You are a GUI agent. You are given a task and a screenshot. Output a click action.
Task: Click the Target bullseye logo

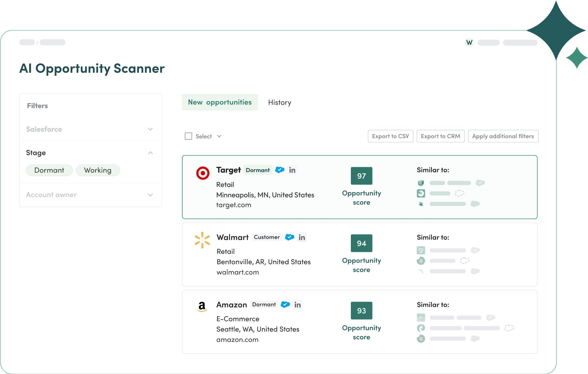coord(203,173)
